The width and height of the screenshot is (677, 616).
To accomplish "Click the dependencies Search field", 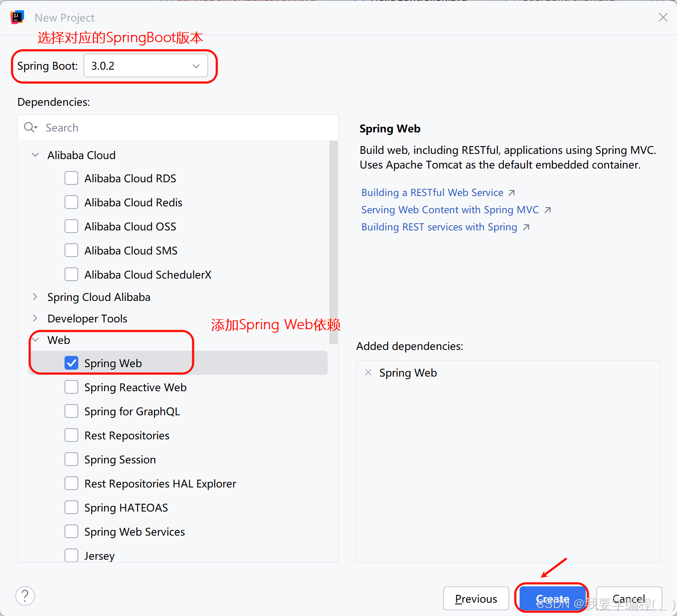I will coord(178,128).
